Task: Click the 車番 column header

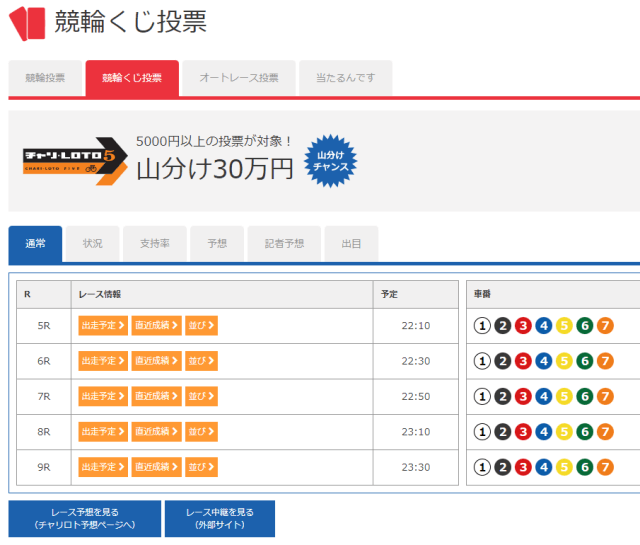Action: click(x=553, y=294)
